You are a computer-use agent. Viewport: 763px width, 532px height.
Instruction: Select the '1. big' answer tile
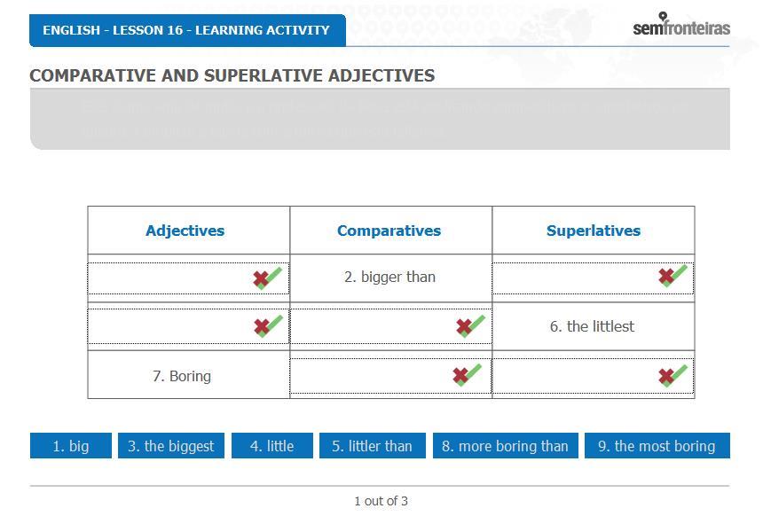pyautogui.click(x=71, y=445)
